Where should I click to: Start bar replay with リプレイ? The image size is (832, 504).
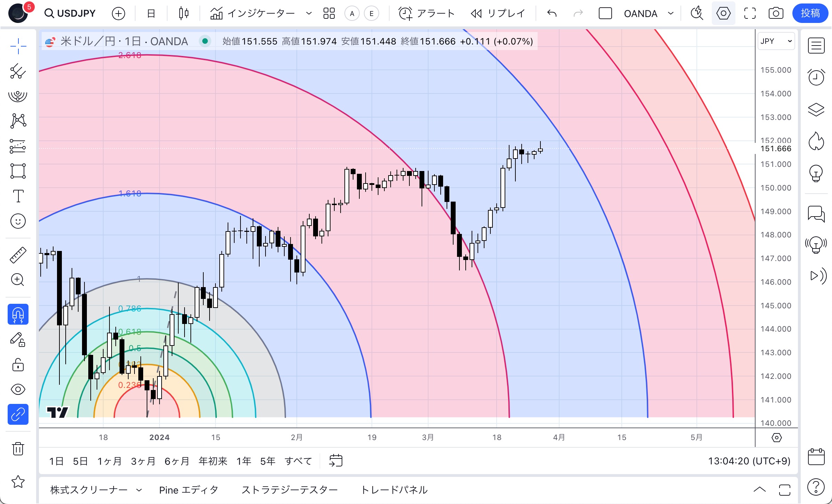pyautogui.click(x=498, y=14)
